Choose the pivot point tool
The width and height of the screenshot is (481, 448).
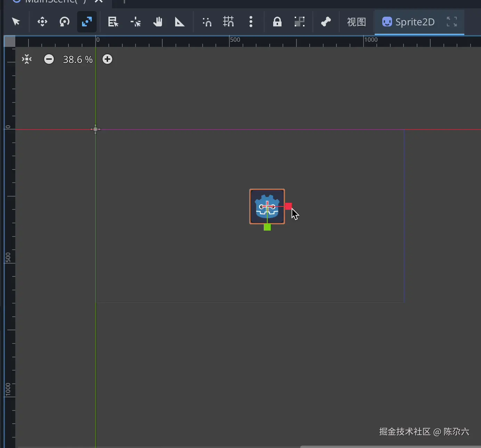pos(136,22)
